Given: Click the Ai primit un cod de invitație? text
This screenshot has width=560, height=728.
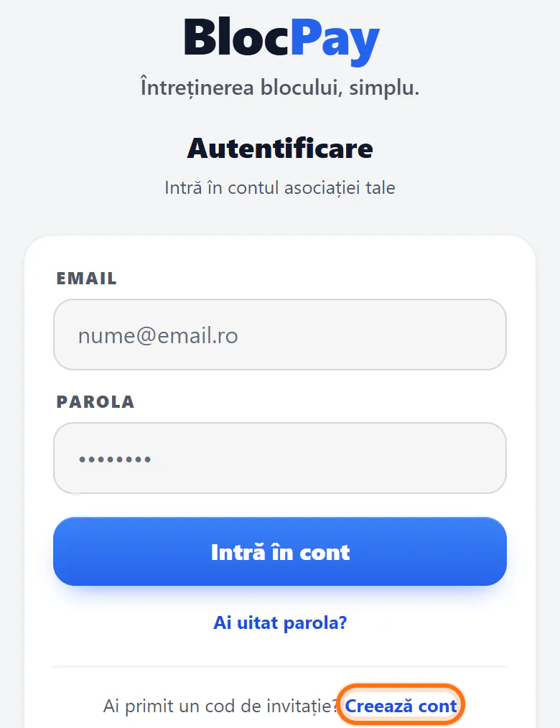Looking at the screenshot, I should (x=220, y=706).
